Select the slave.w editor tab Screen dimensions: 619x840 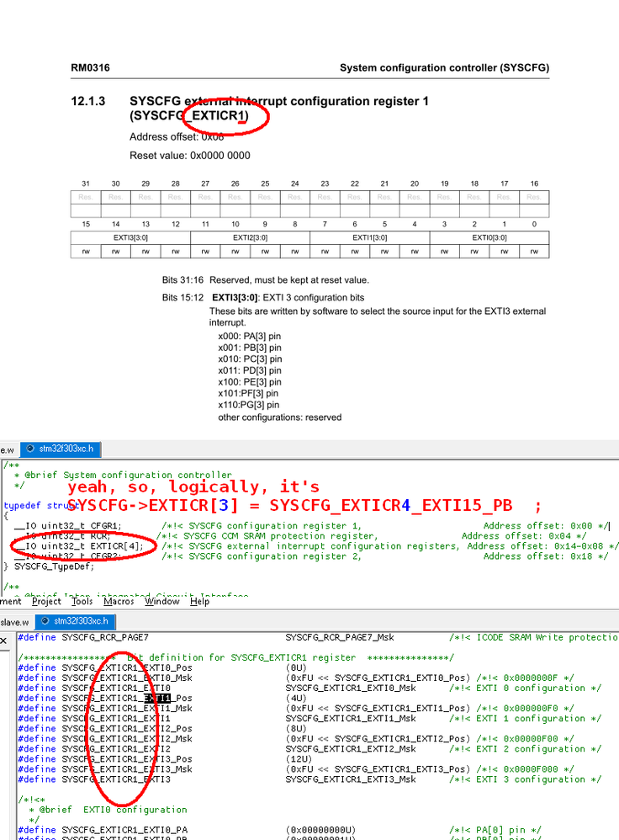15,622
